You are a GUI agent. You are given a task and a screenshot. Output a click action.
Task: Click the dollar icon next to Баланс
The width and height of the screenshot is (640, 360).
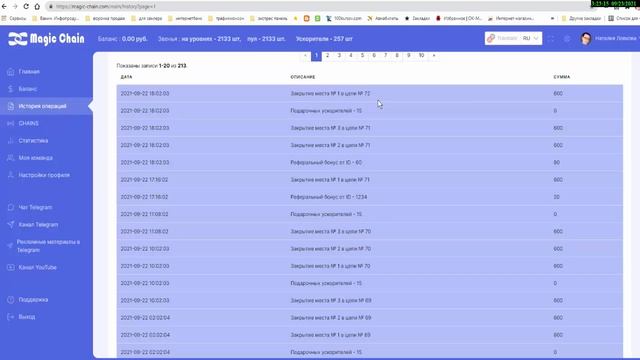coord(11,89)
